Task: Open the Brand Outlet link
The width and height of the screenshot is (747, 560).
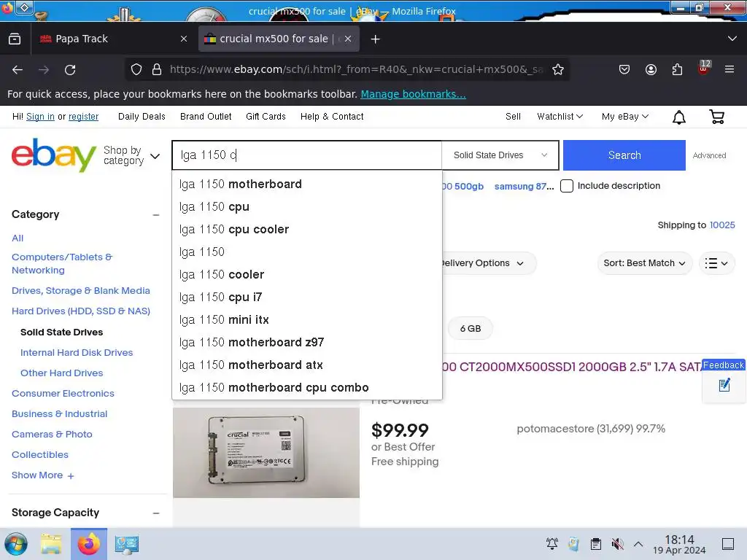Action: [x=206, y=117]
